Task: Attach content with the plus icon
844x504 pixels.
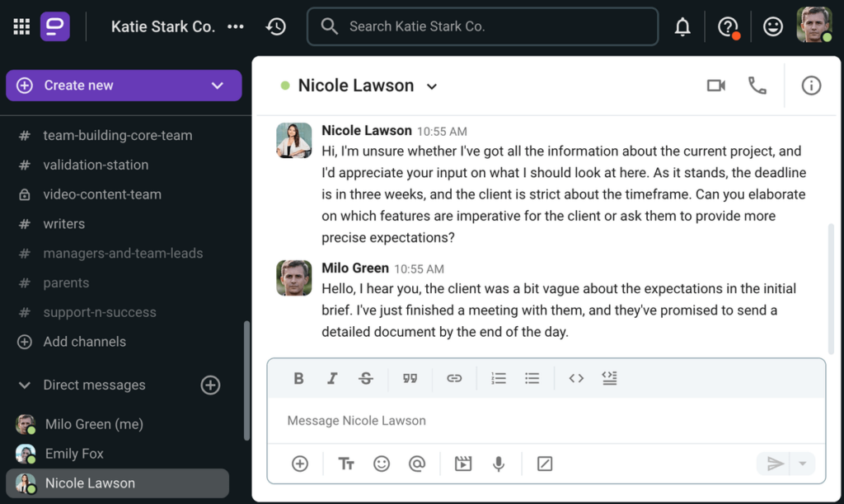Action: (x=299, y=464)
